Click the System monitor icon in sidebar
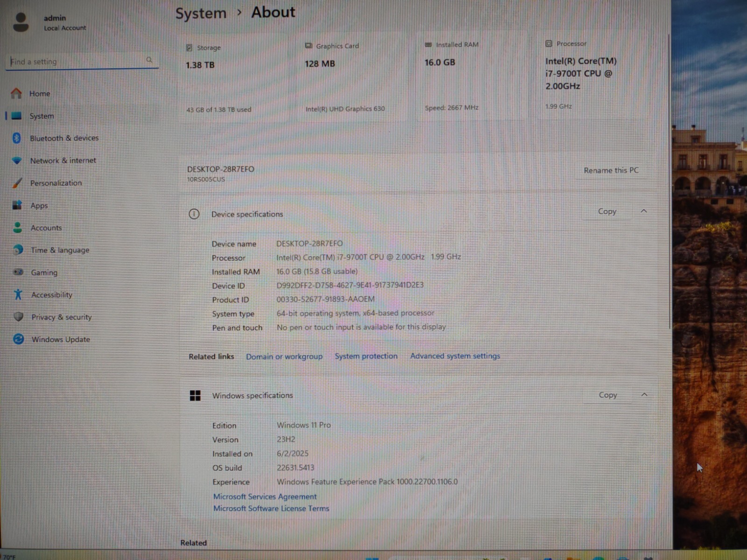The height and width of the screenshot is (560, 747). coord(16,116)
